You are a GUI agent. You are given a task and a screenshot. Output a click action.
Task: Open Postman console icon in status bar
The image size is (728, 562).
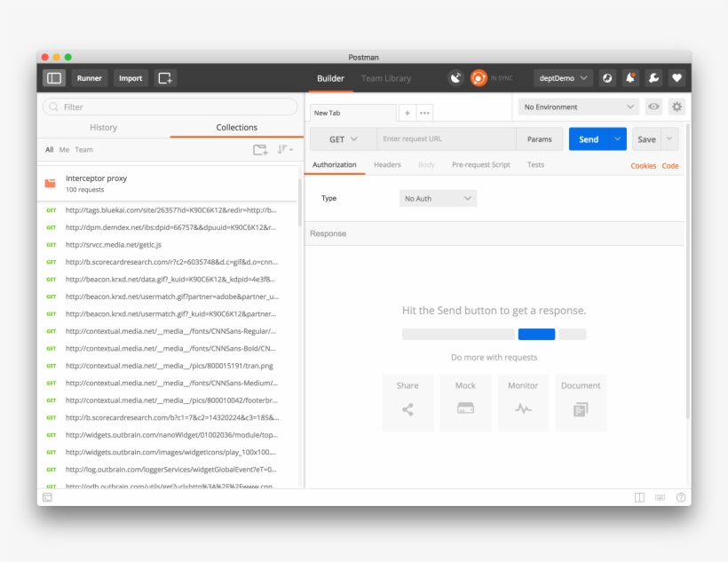47,497
